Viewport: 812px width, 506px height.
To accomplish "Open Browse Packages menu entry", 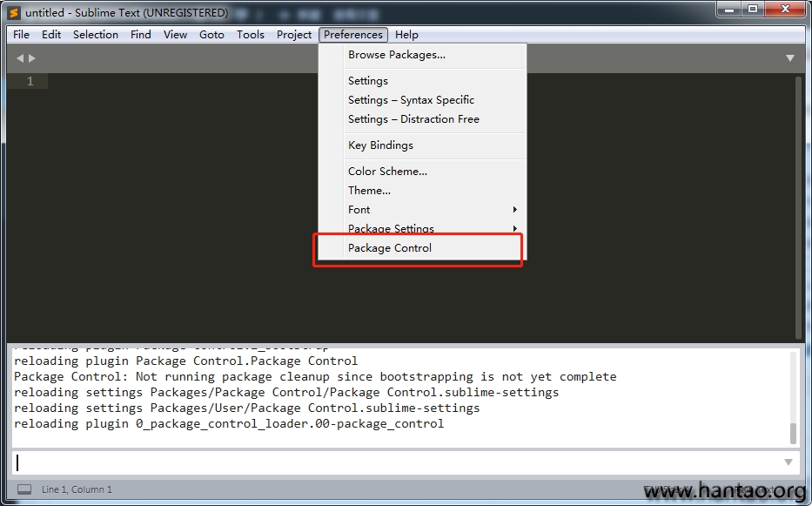I will [x=397, y=55].
